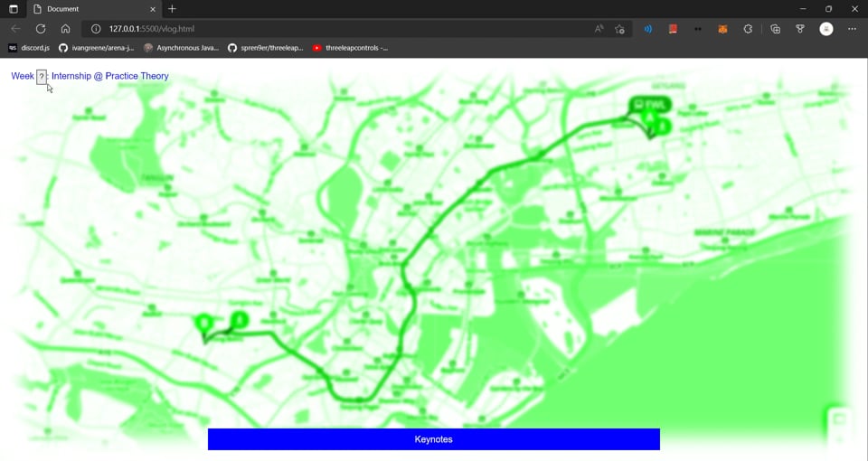Viewport: 868px width, 461px height.
Task: Click the blue sound-wave extension icon
Action: [x=647, y=29]
